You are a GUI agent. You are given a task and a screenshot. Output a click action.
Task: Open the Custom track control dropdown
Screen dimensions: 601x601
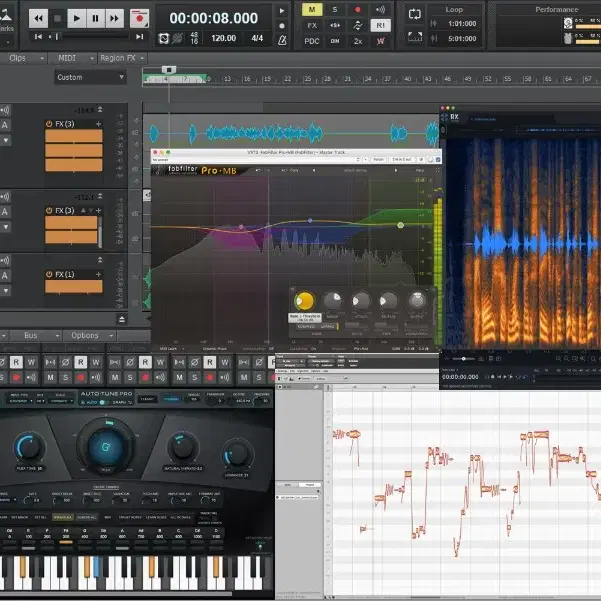(x=90, y=77)
